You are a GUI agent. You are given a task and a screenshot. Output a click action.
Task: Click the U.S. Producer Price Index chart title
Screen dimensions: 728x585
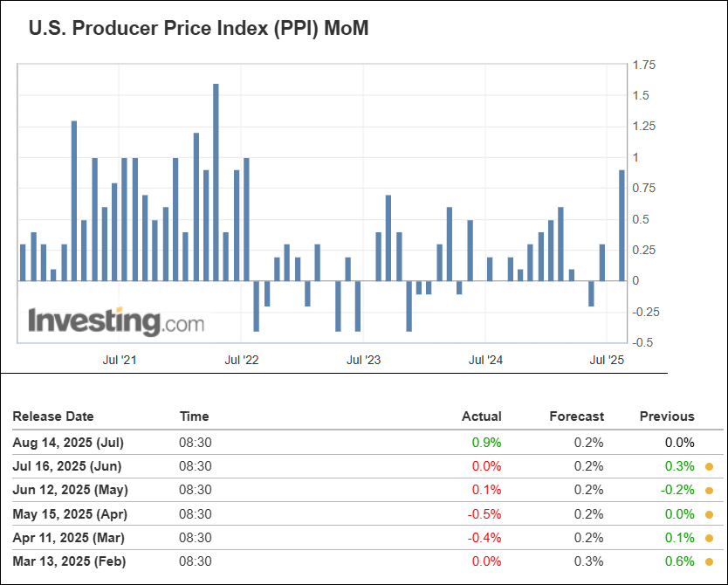pos(199,28)
